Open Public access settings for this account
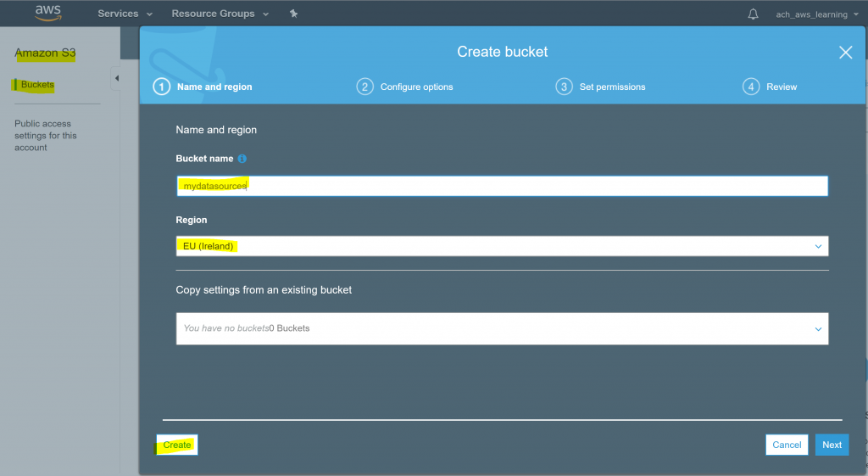The width and height of the screenshot is (868, 476). 46,135
